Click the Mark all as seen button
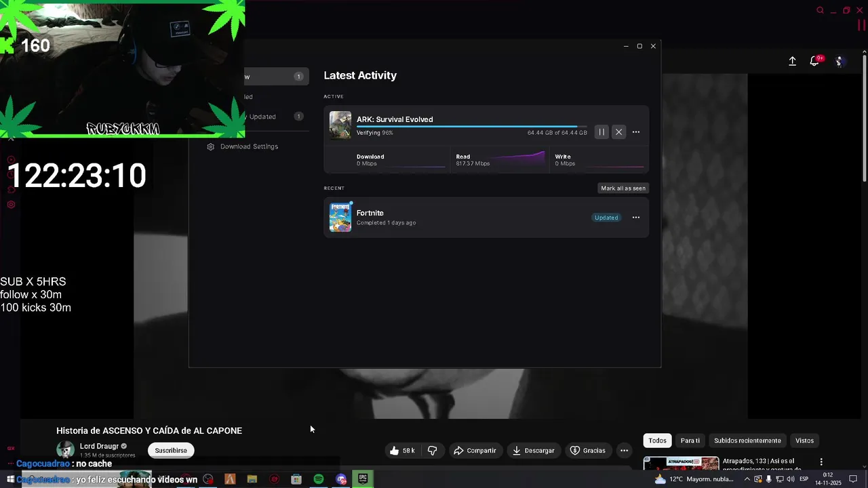Viewport: 868px width, 488px height. click(623, 188)
